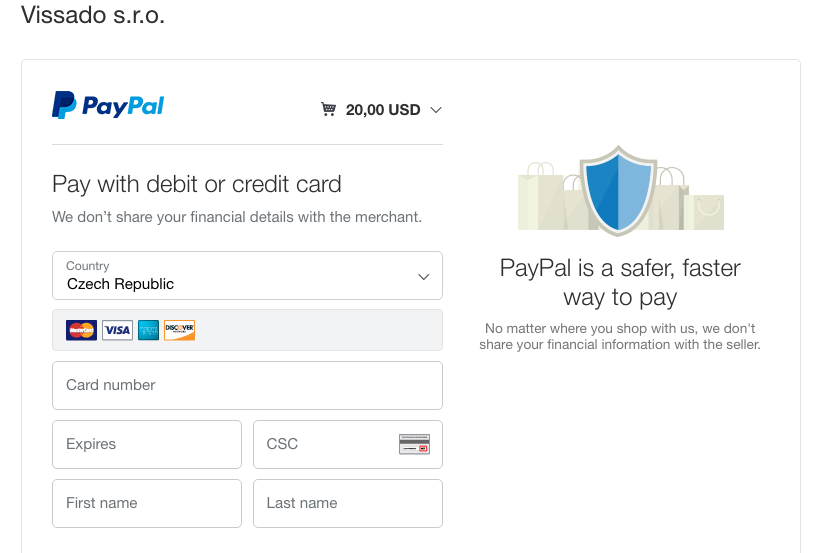Click the Last name field
The width and height of the screenshot is (831, 553).
click(x=347, y=503)
